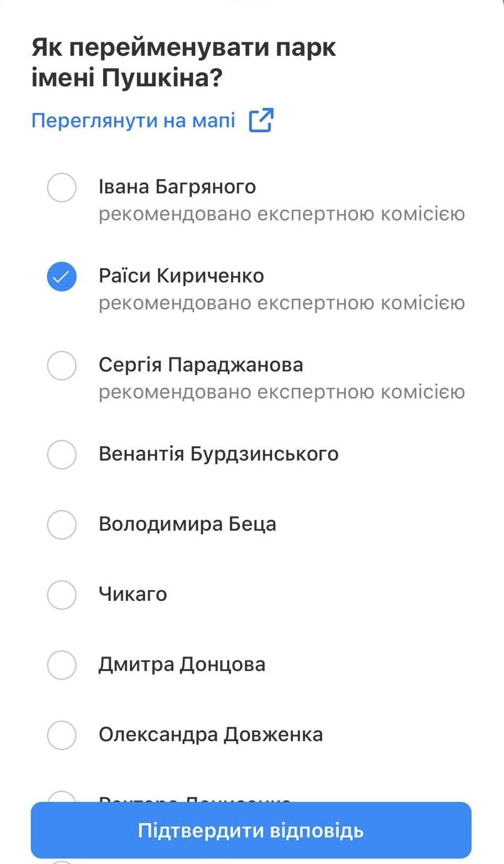Image resolution: width=504 pixels, height=864 pixels.
Task: Select the Венантія Бурдзинського radio button
Action: [x=61, y=455]
